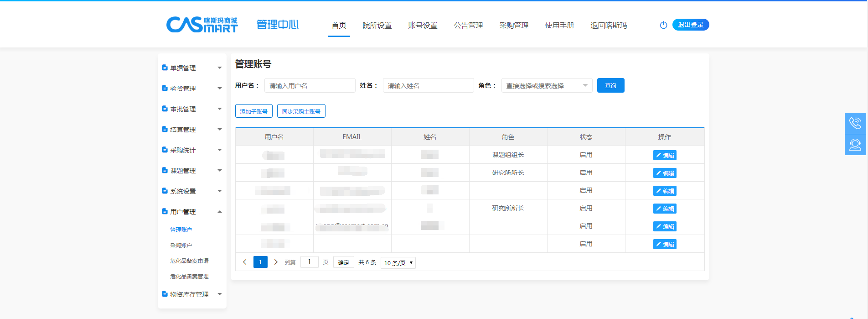Select 采购账户 in the sidebar
The image size is (868, 319).
[x=181, y=245]
